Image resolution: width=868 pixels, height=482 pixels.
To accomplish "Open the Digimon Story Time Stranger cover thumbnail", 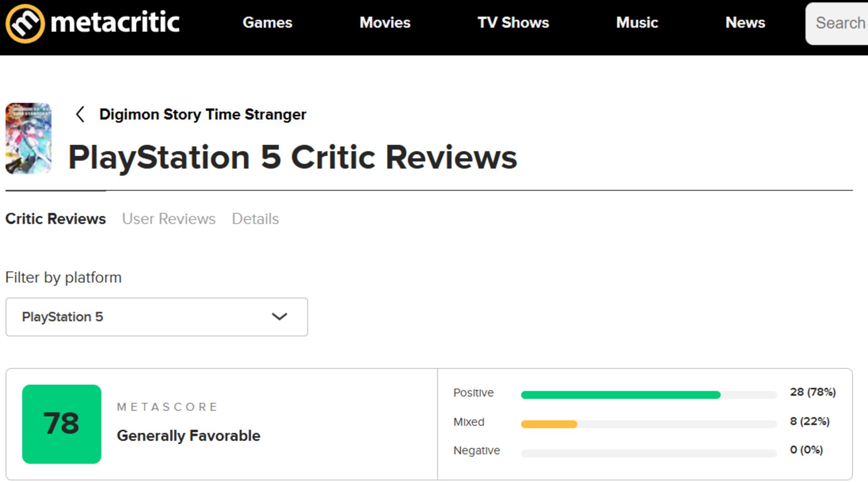I will point(28,138).
